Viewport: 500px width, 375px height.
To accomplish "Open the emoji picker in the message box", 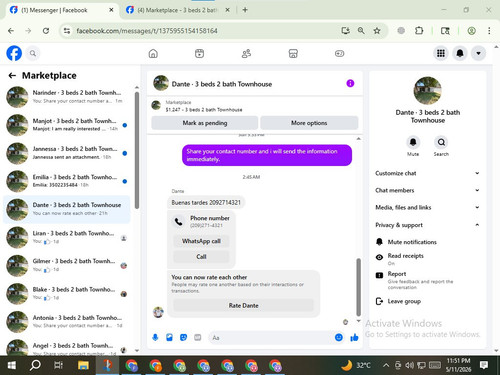I will [339, 338].
